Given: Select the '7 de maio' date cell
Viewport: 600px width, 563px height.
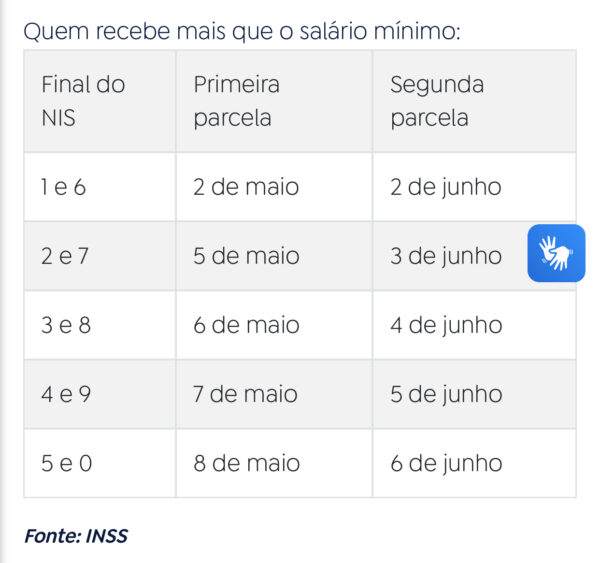Looking at the screenshot, I should pyautogui.click(x=246, y=394).
